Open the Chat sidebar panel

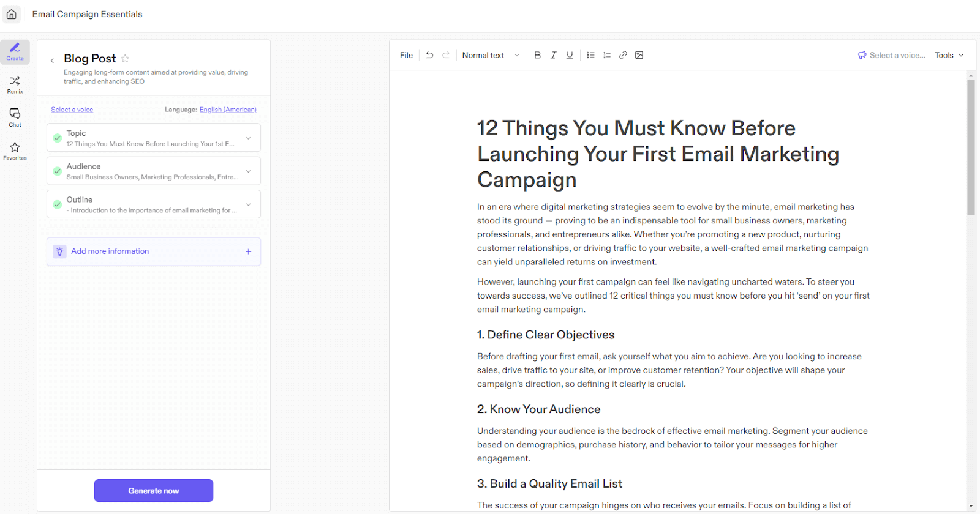15,117
